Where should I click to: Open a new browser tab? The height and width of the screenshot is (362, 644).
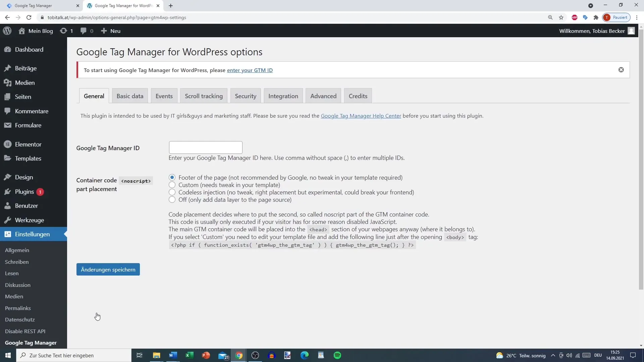pyautogui.click(x=171, y=6)
